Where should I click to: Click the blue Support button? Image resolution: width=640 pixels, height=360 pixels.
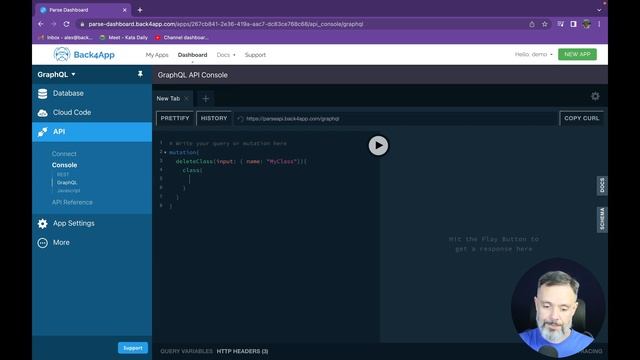coord(133,348)
